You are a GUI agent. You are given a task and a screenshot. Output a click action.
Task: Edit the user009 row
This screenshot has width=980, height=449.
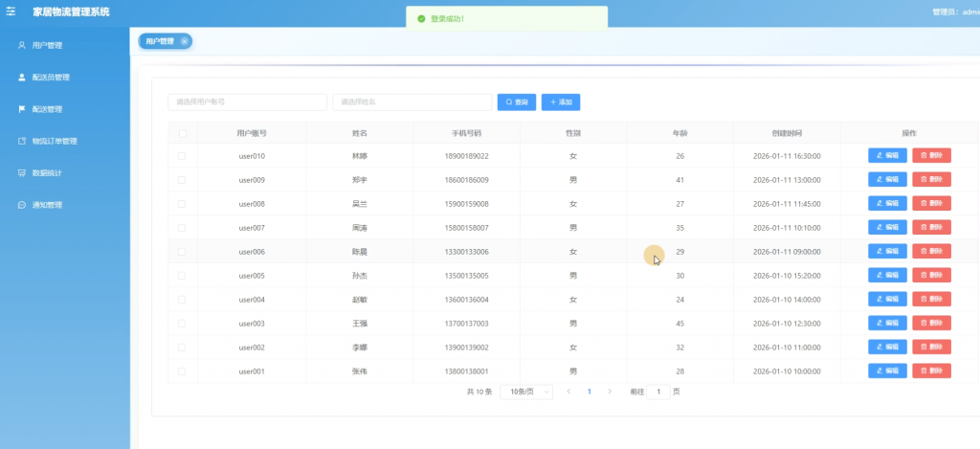887,179
